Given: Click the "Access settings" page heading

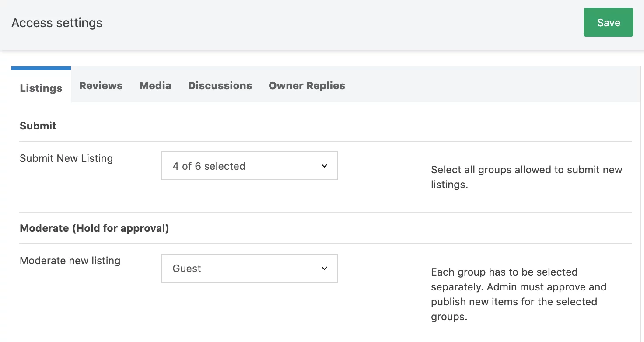Looking at the screenshot, I should [x=57, y=22].
